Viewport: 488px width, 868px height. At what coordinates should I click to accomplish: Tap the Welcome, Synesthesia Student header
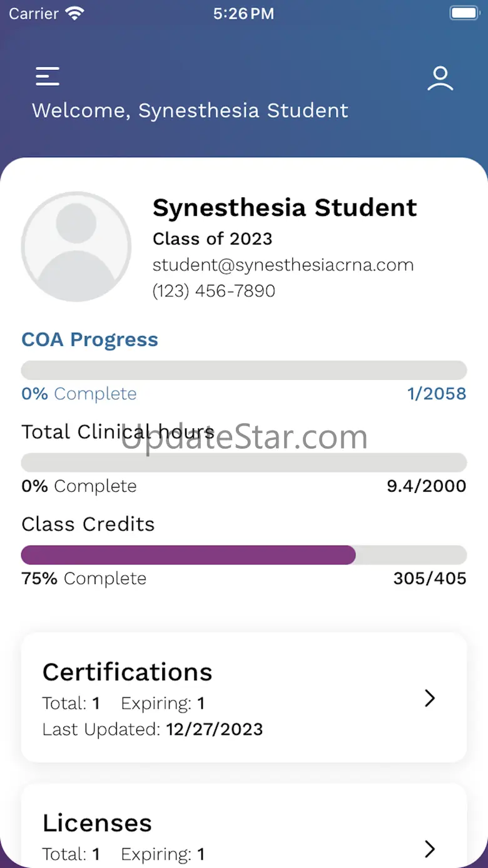click(190, 111)
